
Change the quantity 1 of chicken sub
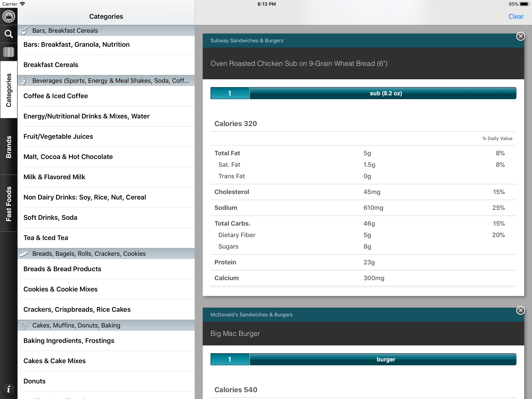(230, 93)
